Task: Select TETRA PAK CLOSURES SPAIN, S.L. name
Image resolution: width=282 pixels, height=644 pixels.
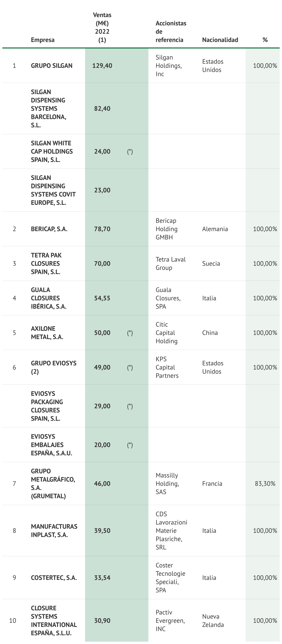Action: [x=46, y=263]
